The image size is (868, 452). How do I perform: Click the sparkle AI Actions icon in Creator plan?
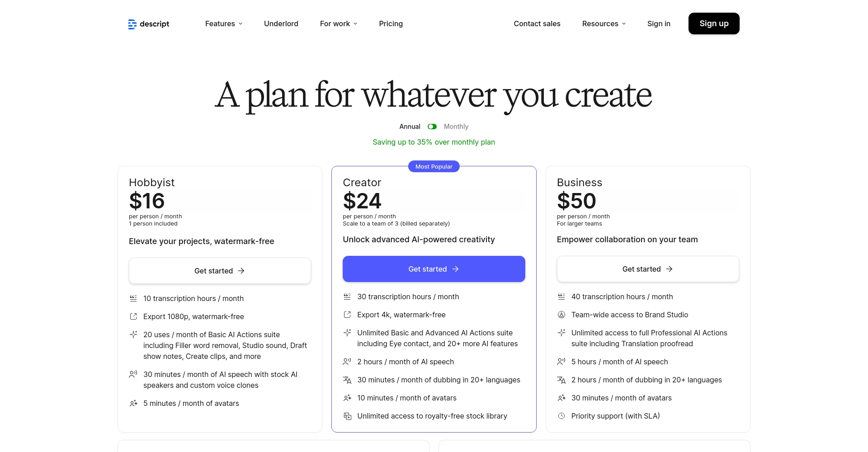point(347,333)
